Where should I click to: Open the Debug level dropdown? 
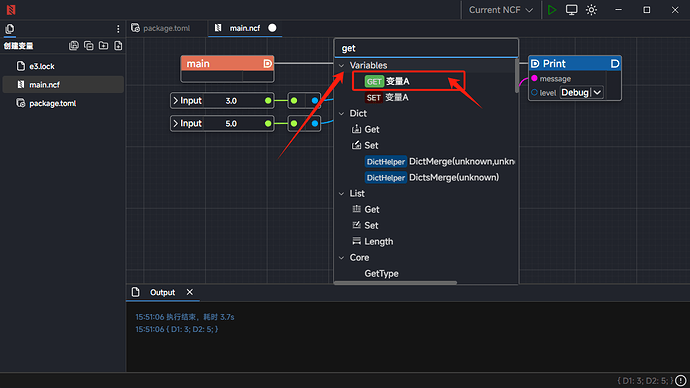point(581,93)
